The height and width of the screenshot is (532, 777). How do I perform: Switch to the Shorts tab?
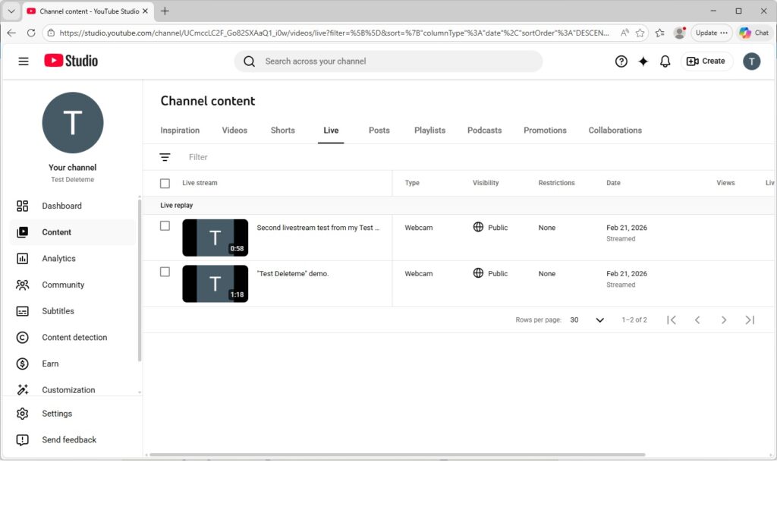coord(282,131)
